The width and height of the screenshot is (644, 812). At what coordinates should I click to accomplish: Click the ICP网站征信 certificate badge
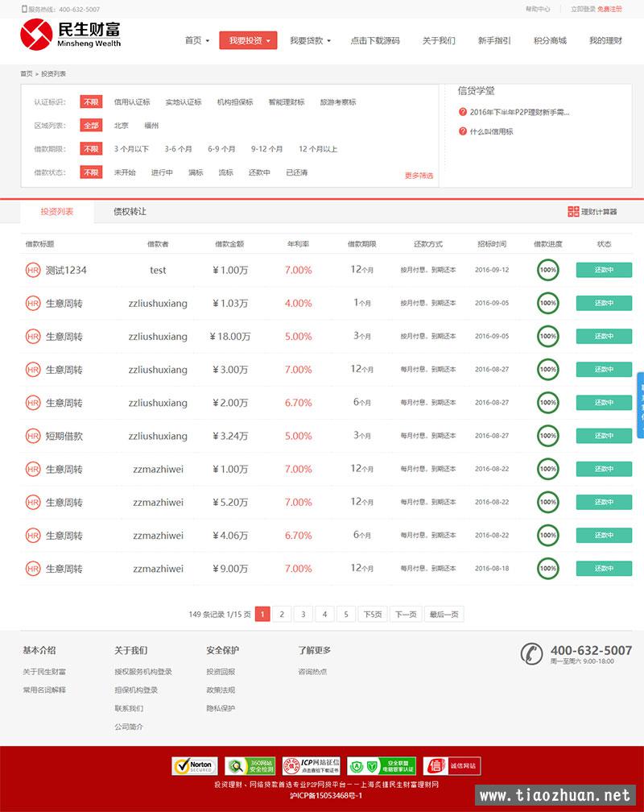click(x=311, y=766)
